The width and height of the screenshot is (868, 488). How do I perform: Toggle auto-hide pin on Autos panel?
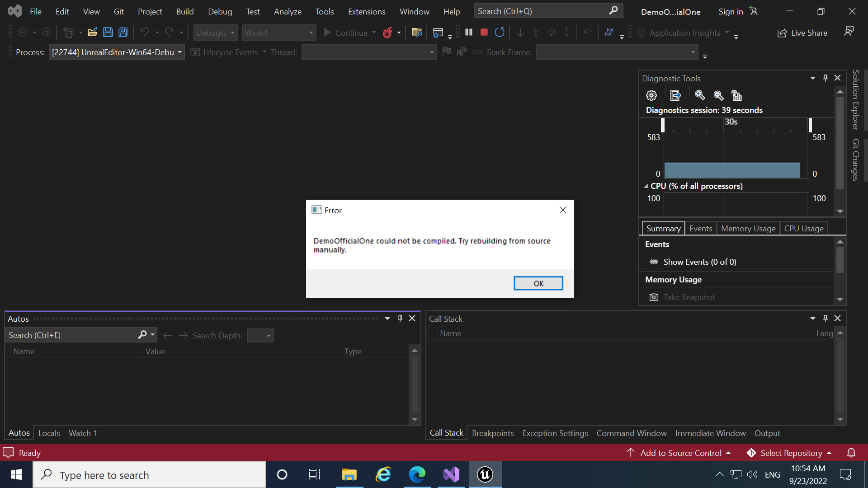point(400,319)
